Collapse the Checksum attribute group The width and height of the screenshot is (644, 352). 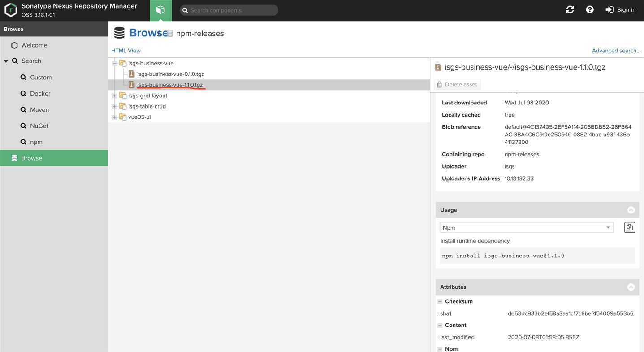click(440, 302)
